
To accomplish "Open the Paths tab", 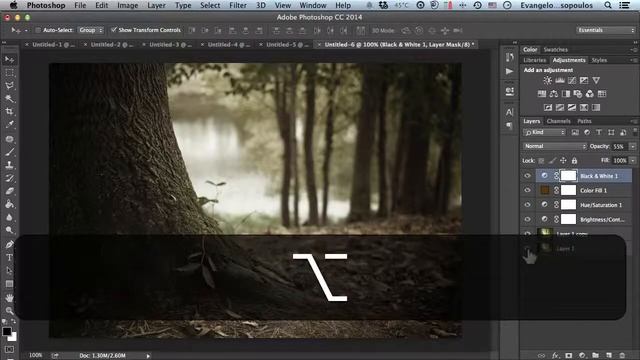I will [x=584, y=121].
